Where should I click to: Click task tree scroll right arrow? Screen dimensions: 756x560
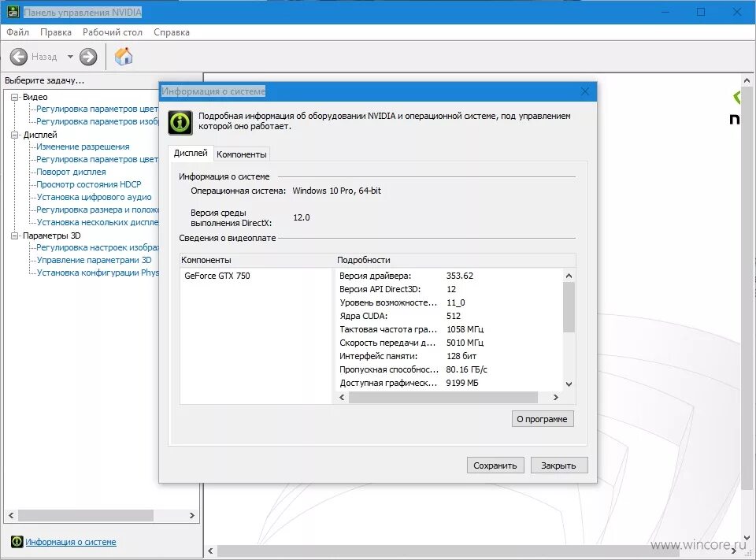click(192, 516)
